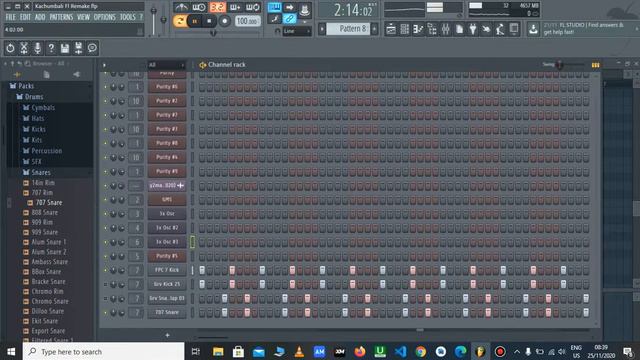
Task: Open the OPTIONS menu
Action: 104,17
